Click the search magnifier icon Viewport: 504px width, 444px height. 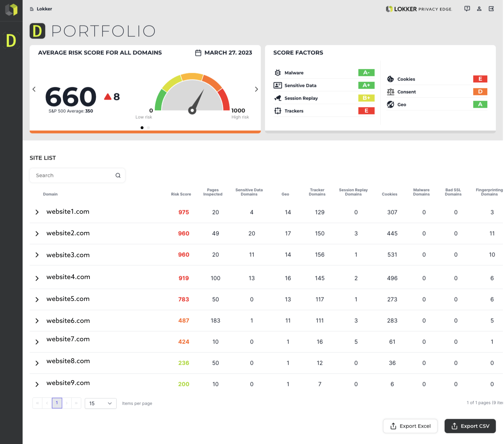coord(118,175)
